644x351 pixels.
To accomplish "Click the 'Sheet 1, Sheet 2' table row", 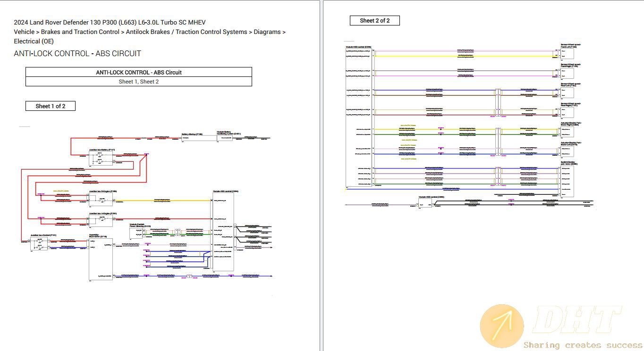I will point(138,82).
